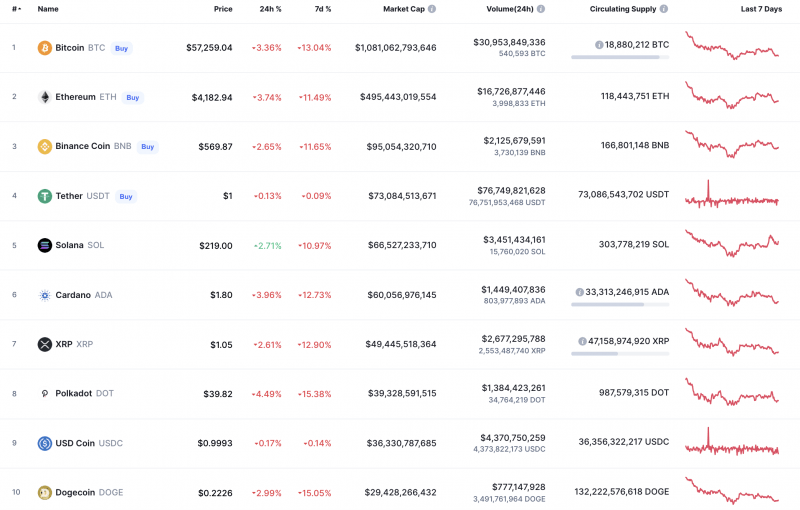Click the Dogecoin logo icon
Screen dimensions: 800x510
tap(44, 492)
